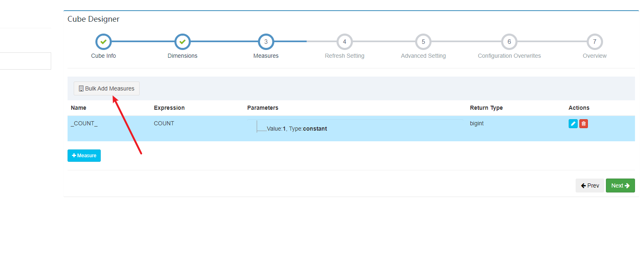Go to the Next step
This screenshot has height=267, width=644.
(620, 186)
